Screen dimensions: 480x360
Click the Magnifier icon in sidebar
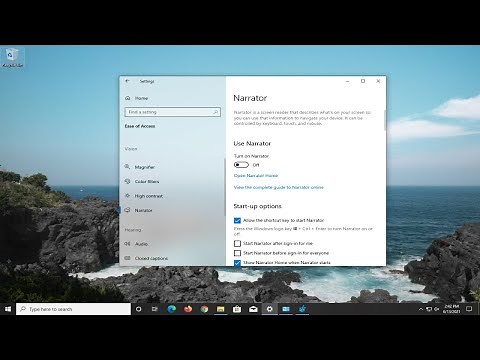pos(127,167)
